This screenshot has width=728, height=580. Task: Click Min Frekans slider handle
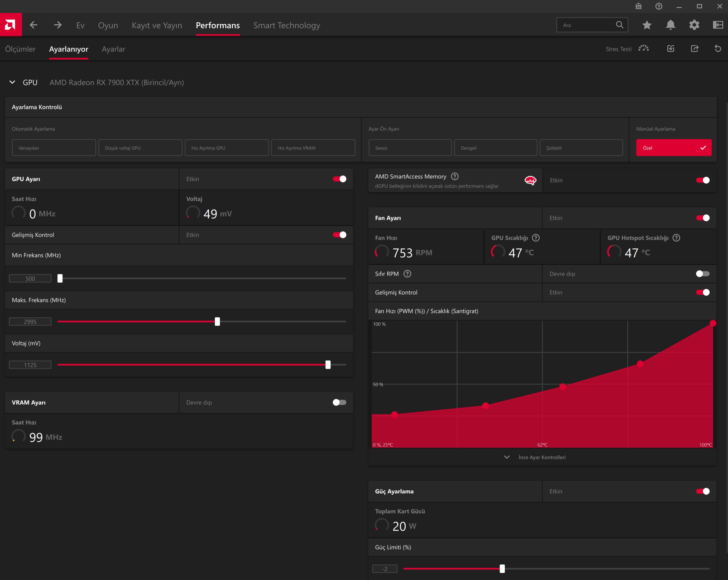[60, 278]
